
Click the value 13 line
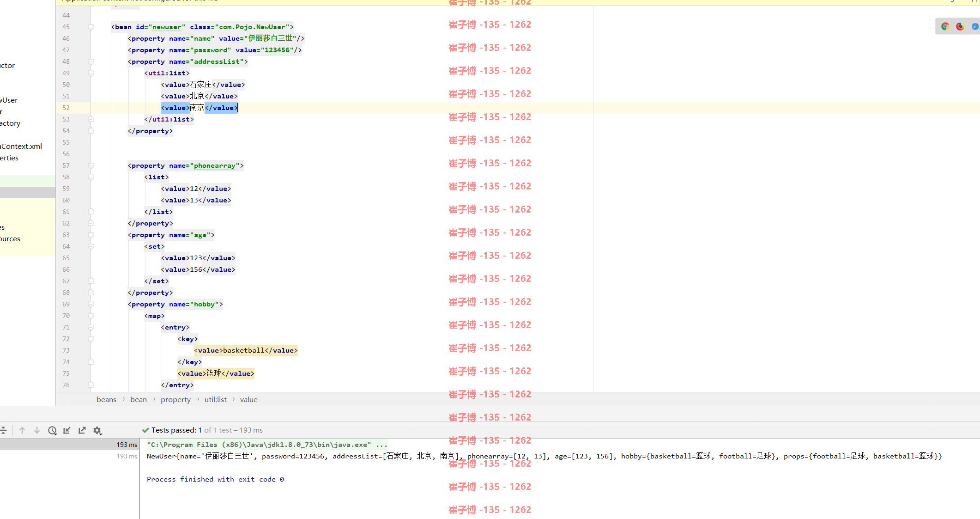(196, 200)
